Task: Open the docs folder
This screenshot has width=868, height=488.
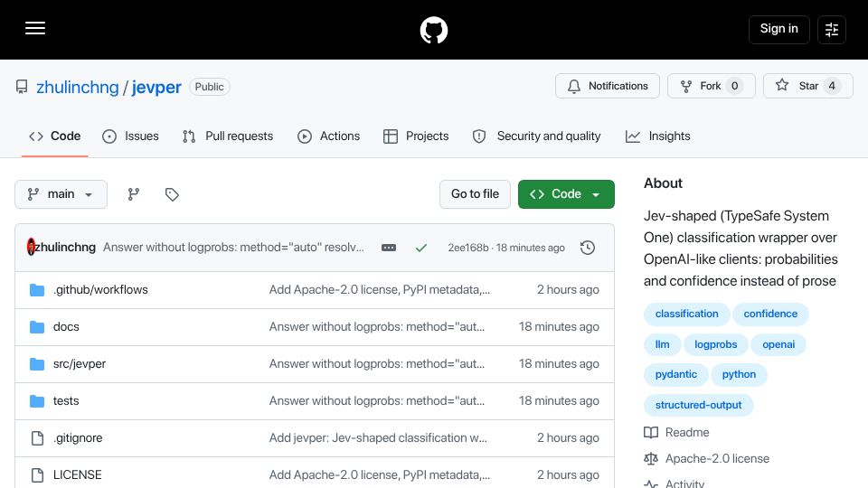Action: [x=66, y=327]
